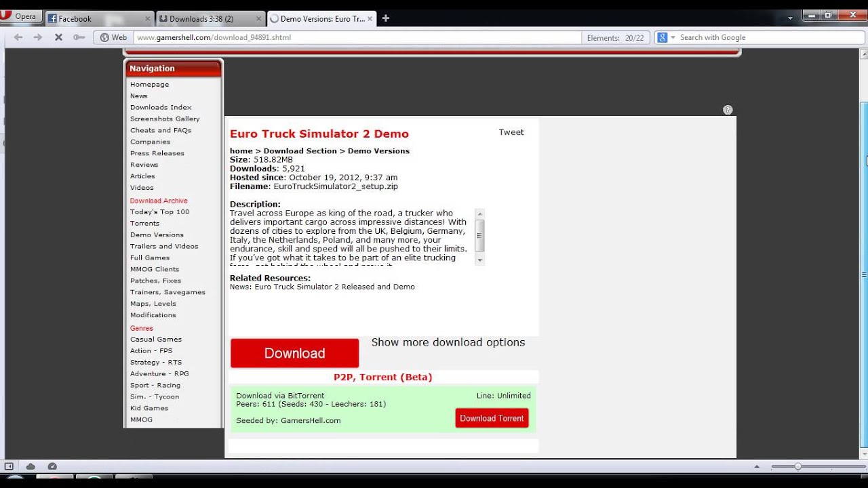Stop page loading with X icon

58,37
